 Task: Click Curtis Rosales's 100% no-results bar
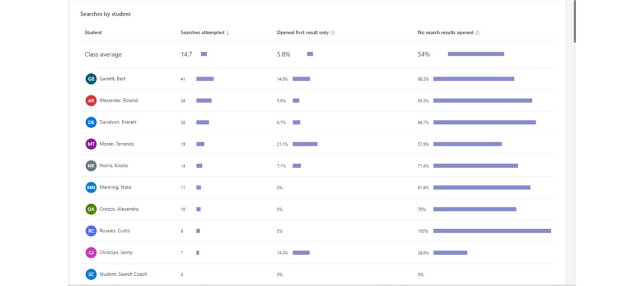point(491,230)
